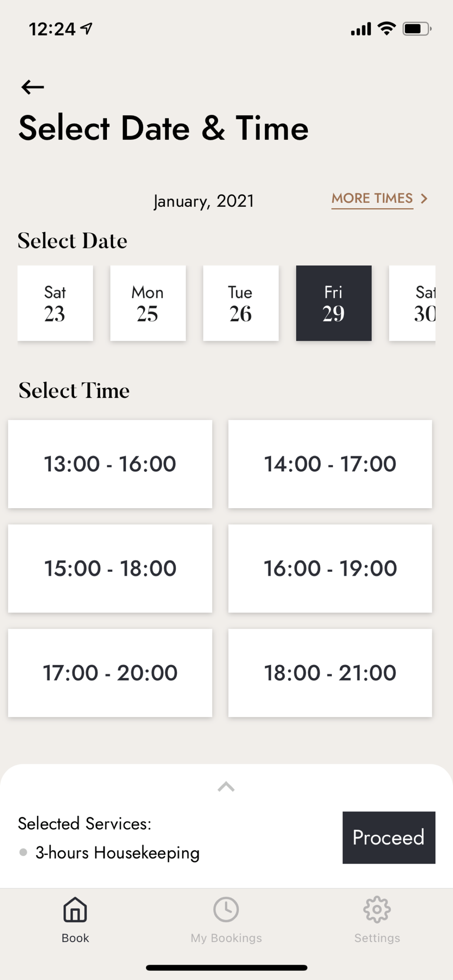The width and height of the screenshot is (453, 980).
Task: Pick the 18:00 - 21:00 time slot
Action: (330, 673)
